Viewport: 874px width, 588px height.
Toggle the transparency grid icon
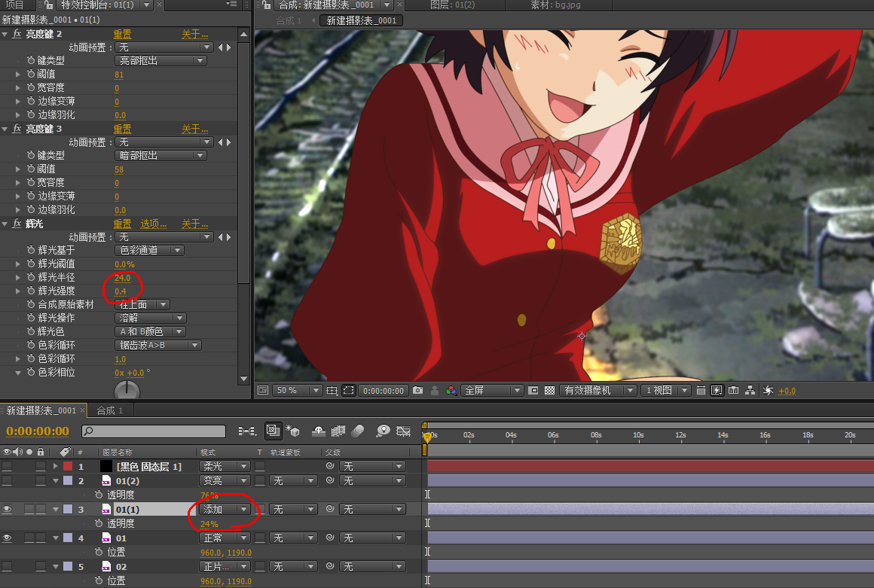click(550, 391)
